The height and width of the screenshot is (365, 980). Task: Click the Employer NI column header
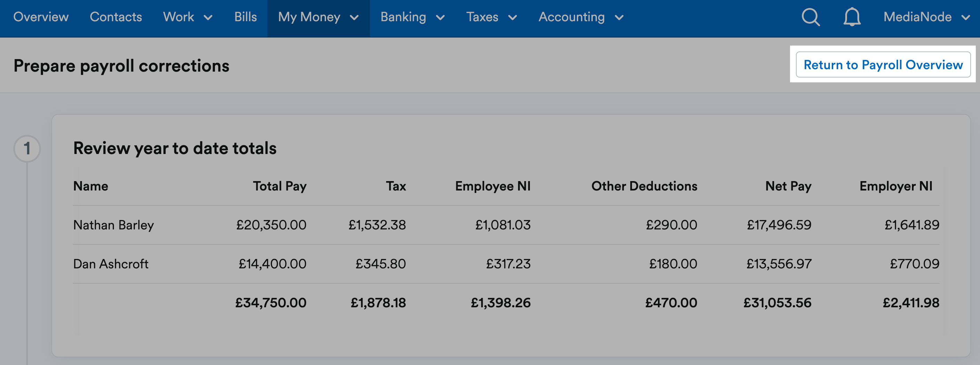pyautogui.click(x=896, y=186)
